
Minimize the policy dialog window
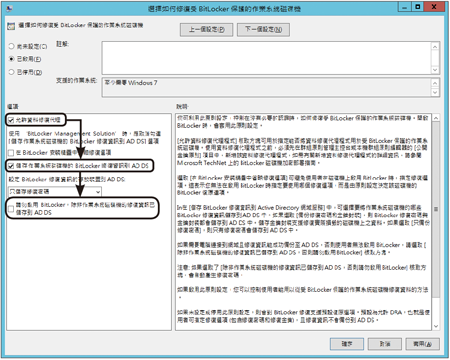(x=405, y=7)
